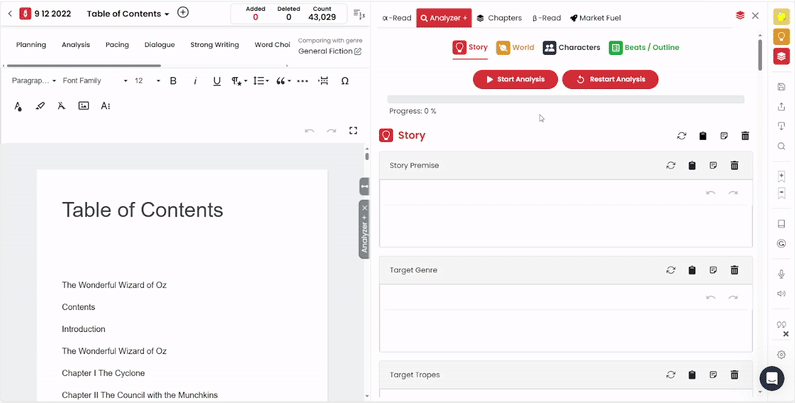Regenerate the Target Genre section
The image size is (796, 403).
(671, 270)
